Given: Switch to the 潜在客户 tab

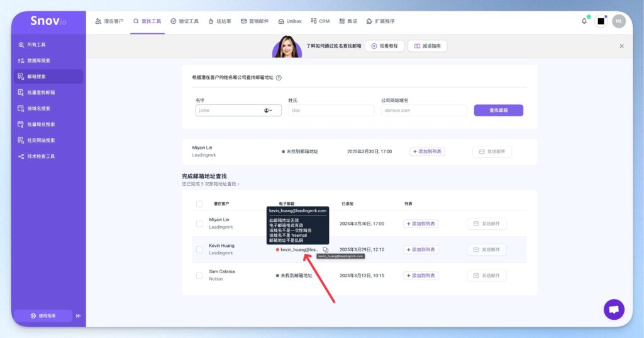Looking at the screenshot, I should pyautogui.click(x=109, y=21).
